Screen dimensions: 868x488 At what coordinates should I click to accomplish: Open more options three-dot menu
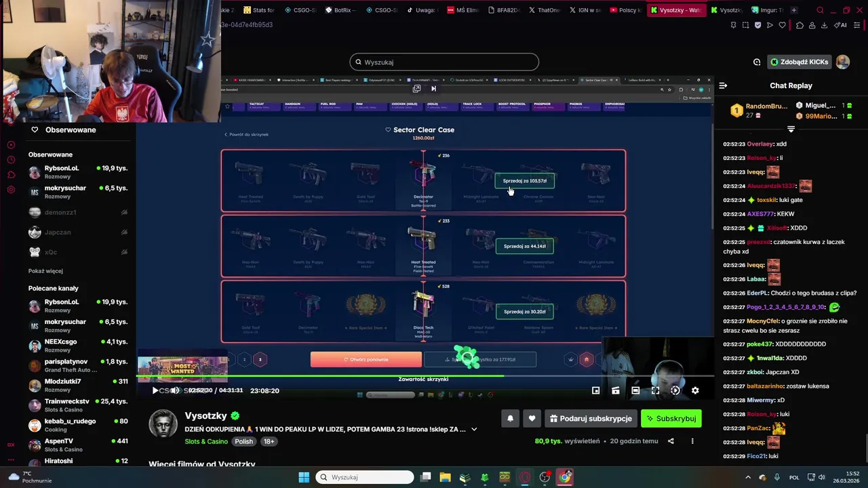click(692, 441)
